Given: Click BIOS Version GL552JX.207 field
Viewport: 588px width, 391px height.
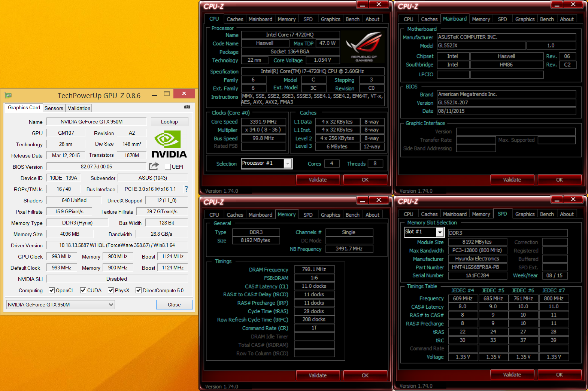Looking at the screenshot, I should click(x=506, y=103).
